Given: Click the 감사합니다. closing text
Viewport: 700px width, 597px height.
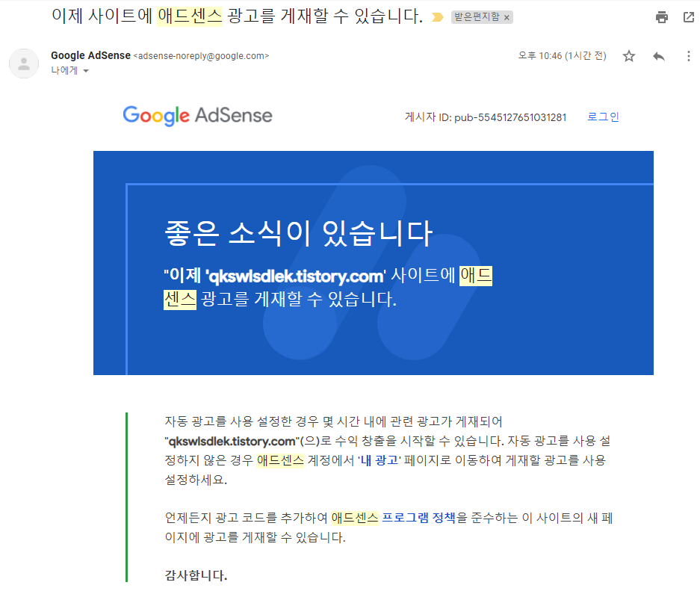Looking at the screenshot, I should 196,575.
